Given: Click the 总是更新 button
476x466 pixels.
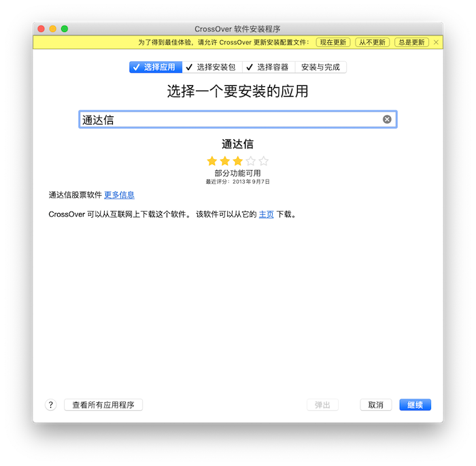Looking at the screenshot, I should (x=411, y=42).
